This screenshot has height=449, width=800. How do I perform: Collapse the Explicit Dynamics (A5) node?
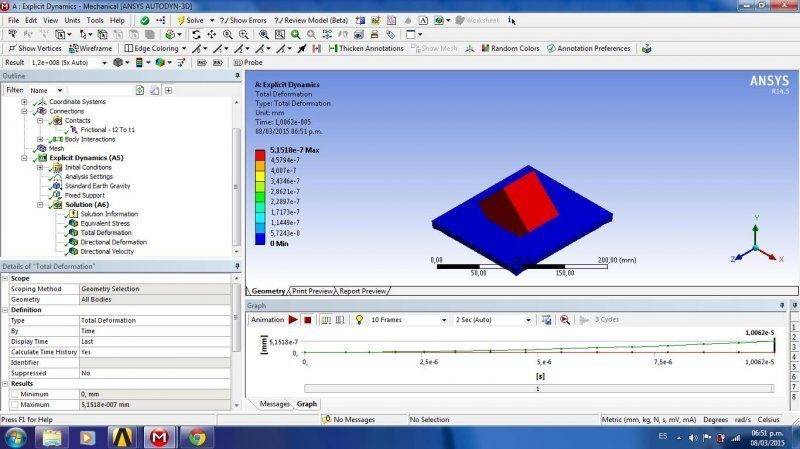[x=24, y=158]
